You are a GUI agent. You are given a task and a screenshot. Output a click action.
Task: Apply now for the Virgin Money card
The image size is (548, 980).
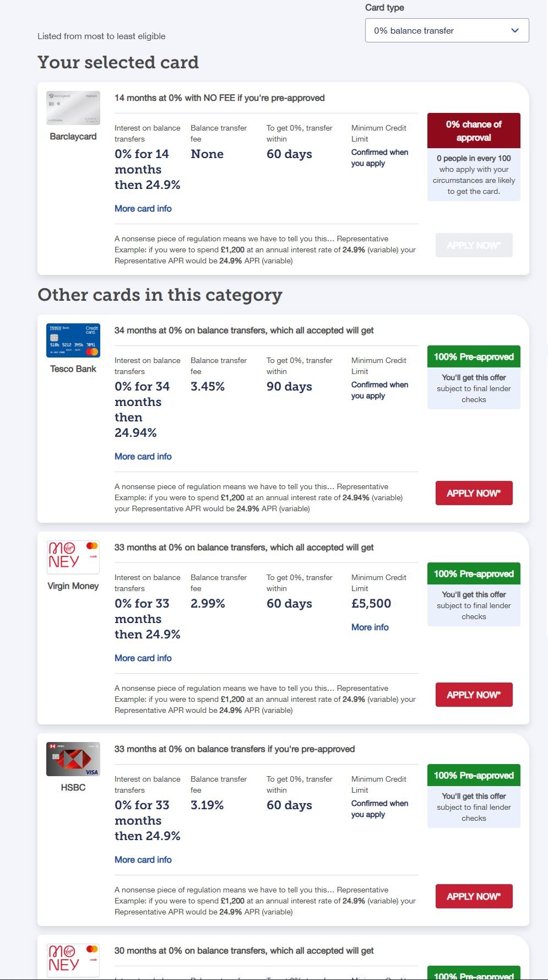474,695
